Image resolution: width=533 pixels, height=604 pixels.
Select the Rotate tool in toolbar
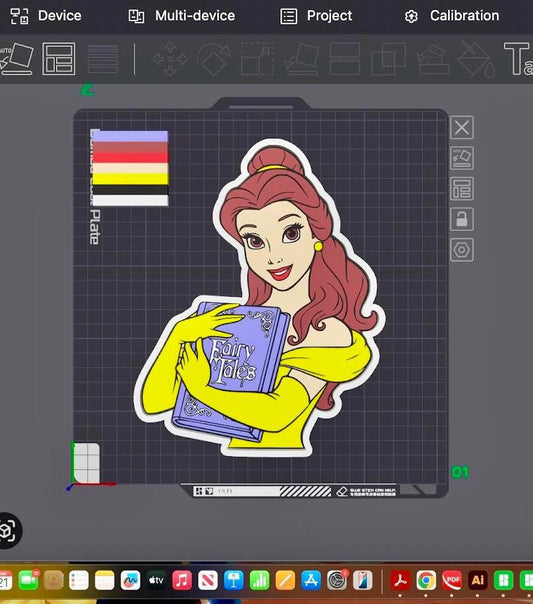point(214,59)
